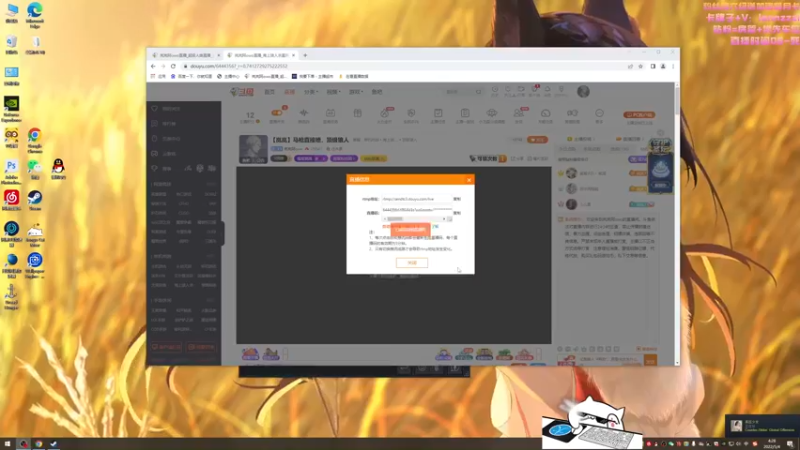Select the Live item in Douyu nav
Image resolution: width=800 pixels, height=450 pixels.
point(289,92)
